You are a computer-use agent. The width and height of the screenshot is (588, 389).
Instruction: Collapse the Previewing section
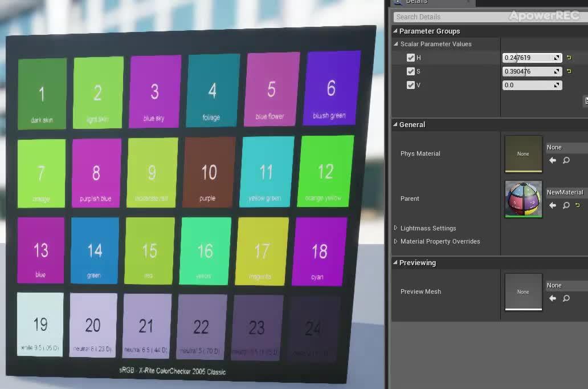click(395, 262)
